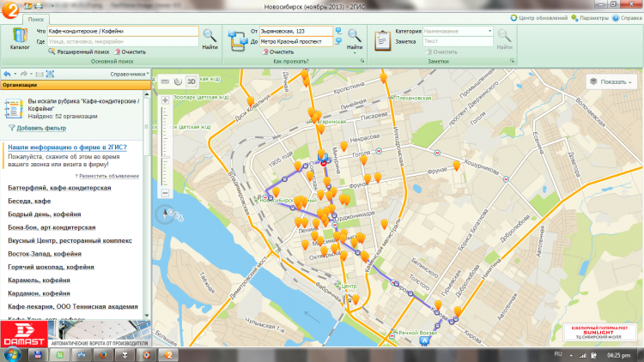
Task: Zoom in with the map plus button
Action: [x=165, y=100]
